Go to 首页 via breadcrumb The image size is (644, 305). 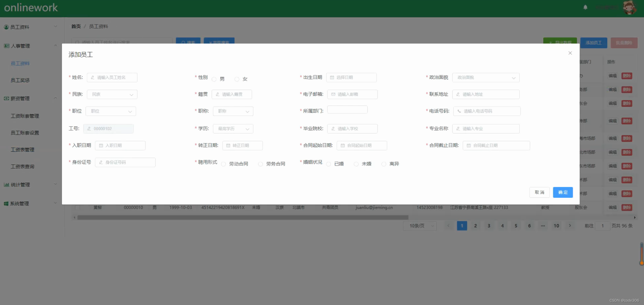pos(76,26)
